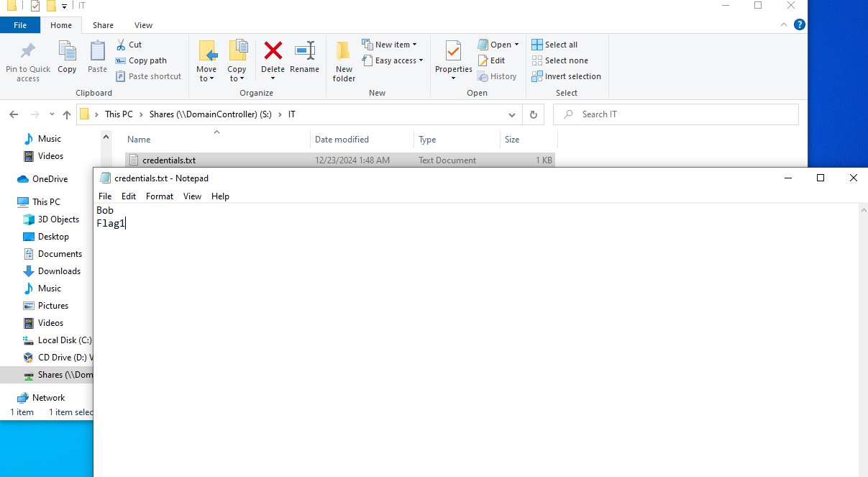Click the Copy icon in Clipboard group
The width and height of the screenshot is (868, 477).
tap(67, 52)
